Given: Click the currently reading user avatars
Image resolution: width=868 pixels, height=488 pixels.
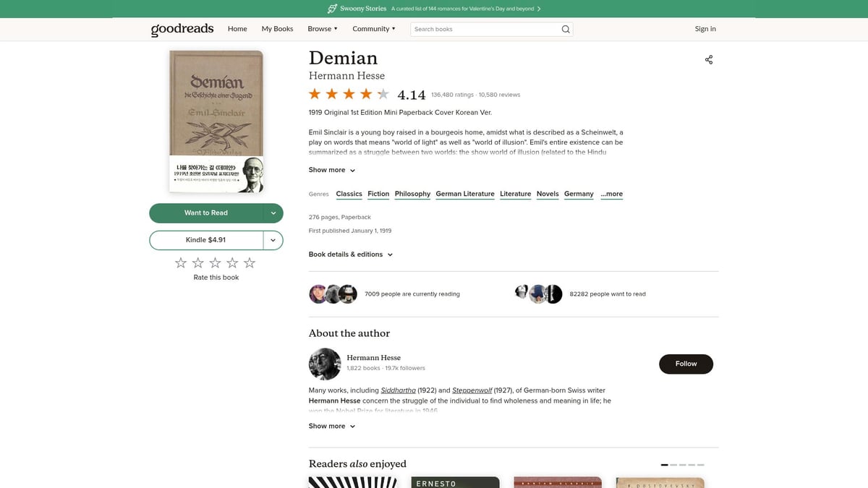Looking at the screenshot, I should tap(333, 294).
